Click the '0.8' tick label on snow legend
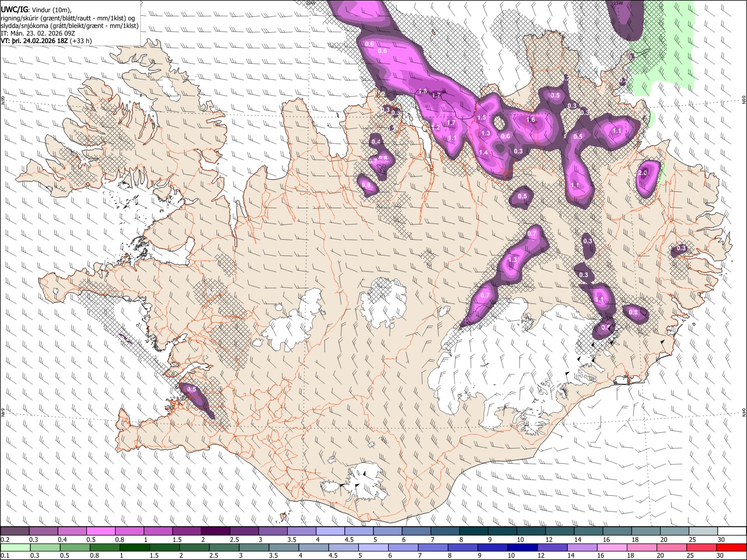The height and width of the screenshot is (560, 747). [119, 540]
